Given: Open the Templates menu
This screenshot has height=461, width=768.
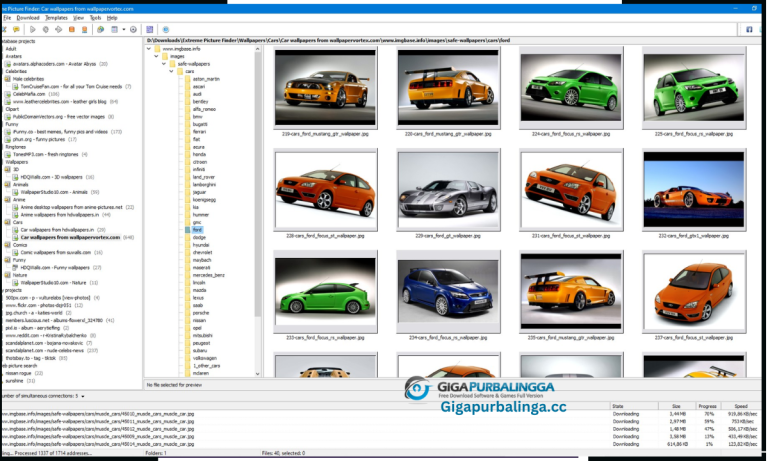Looking at the screenshot, I should click(x=57, y=17).
